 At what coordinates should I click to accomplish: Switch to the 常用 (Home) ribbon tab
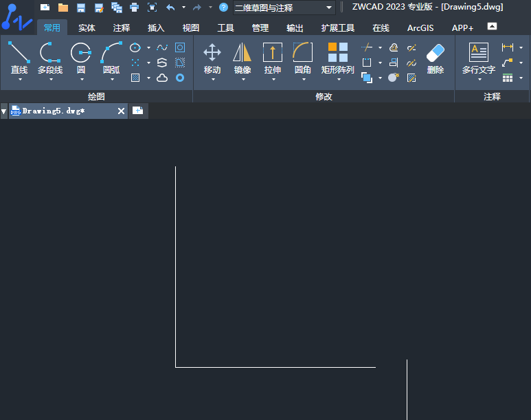[52, 27]
